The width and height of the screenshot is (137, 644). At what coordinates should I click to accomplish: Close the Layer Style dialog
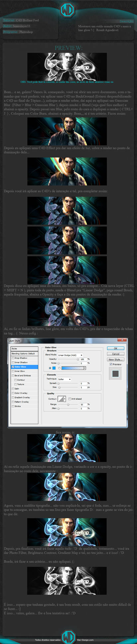(122, 340)
